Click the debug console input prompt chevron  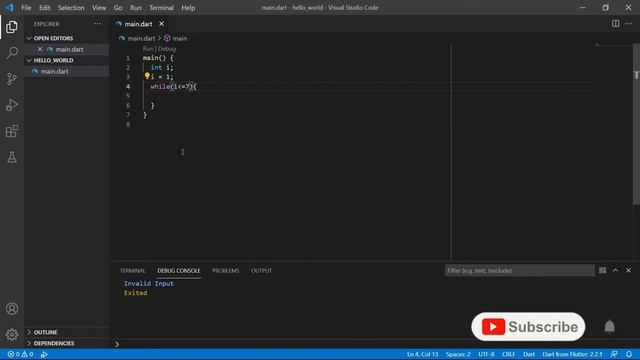(117, 344)
